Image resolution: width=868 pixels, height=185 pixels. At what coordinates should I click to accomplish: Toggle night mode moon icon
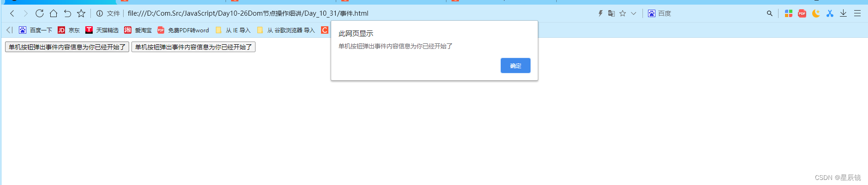(x=816, y=13)
